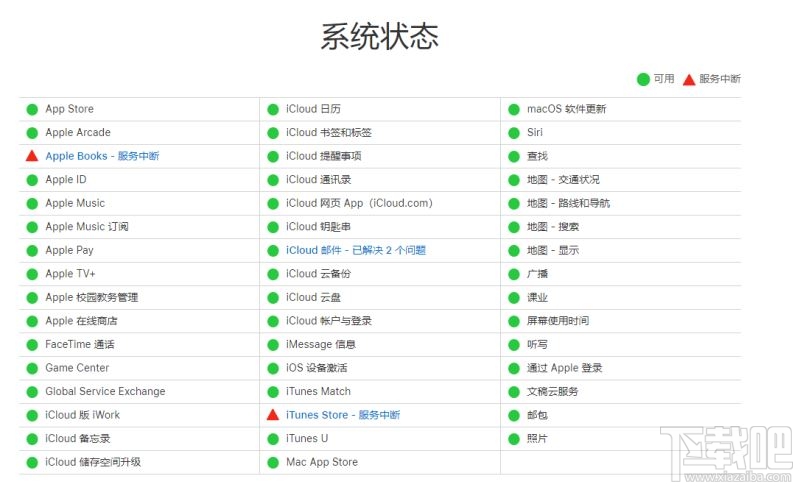Select the iCloud 帐户与登录 entry
This screenshot has width=800, height=487.
(x=329, y=321)
